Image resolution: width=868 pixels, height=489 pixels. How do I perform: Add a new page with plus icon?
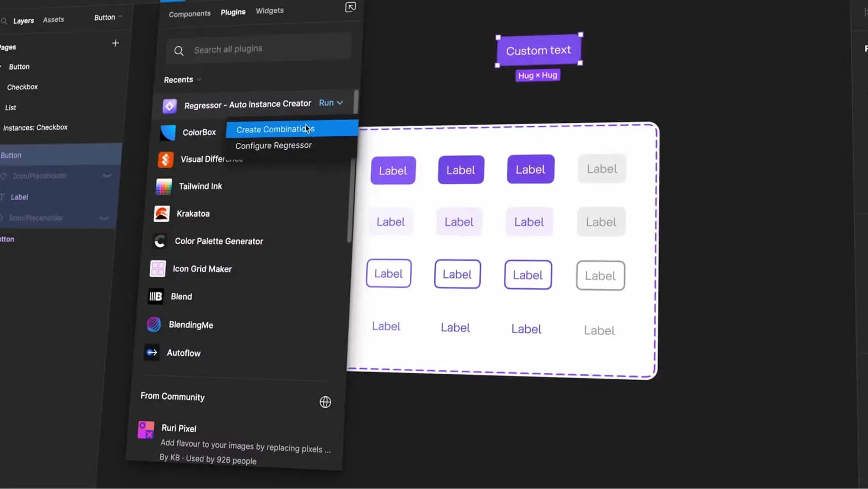(115, 43)
